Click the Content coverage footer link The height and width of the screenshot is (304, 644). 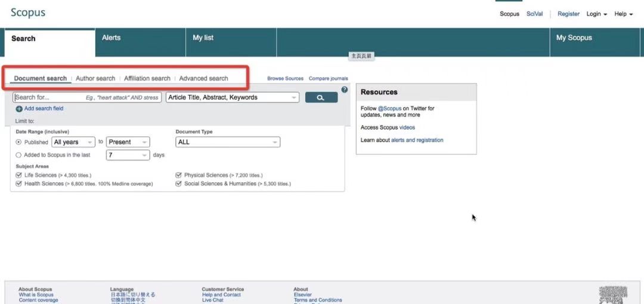coord(39,300)
